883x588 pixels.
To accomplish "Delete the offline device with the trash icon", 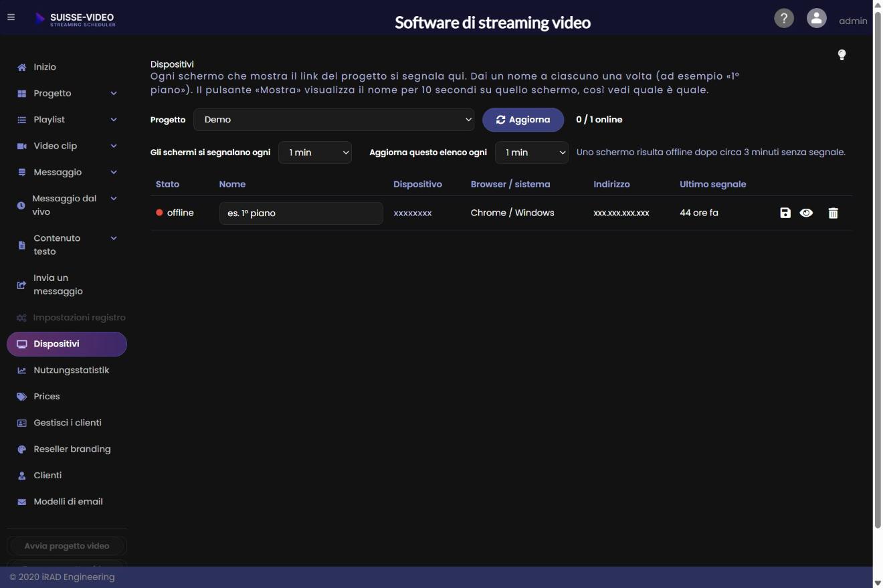I will [833, 213].
